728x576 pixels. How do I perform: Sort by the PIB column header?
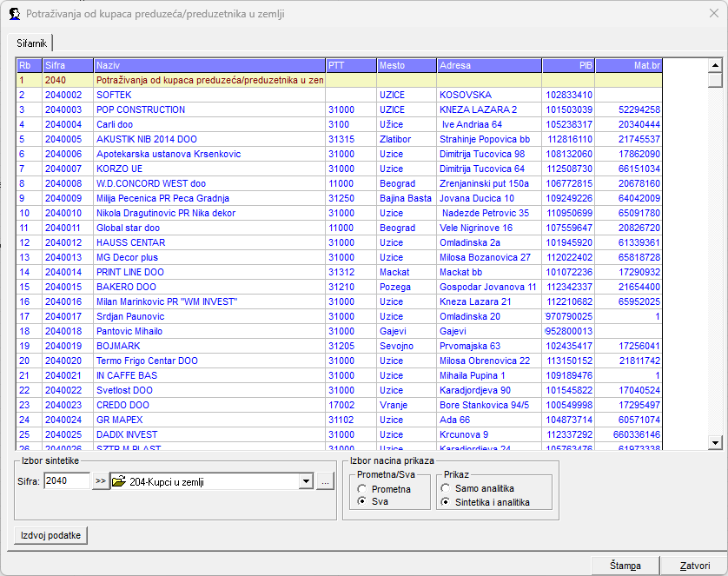[x=568, y=65]
